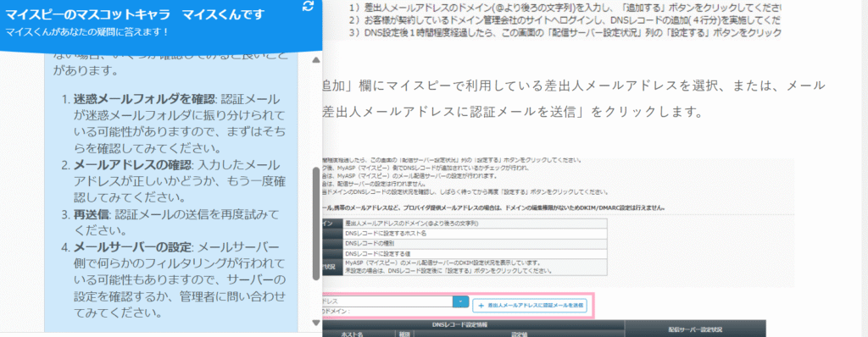Click the sender address input box
Screen dimensions: 868x337
point(387,301)
